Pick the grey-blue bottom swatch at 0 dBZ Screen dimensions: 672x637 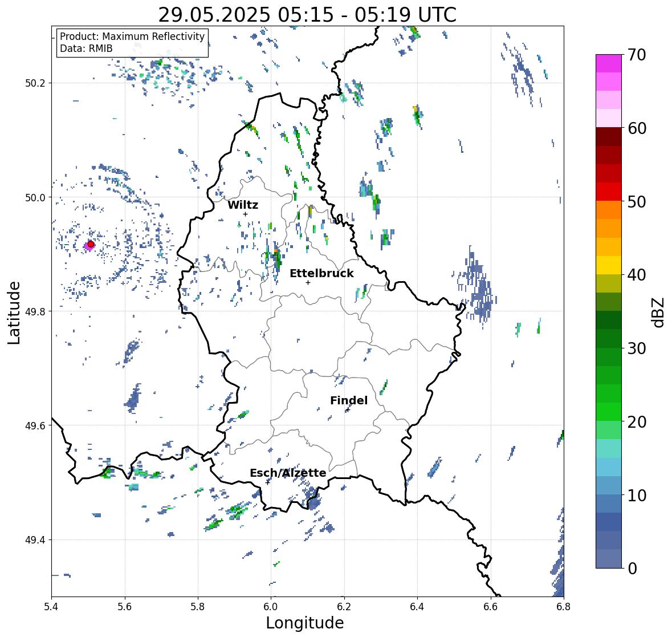609,558
